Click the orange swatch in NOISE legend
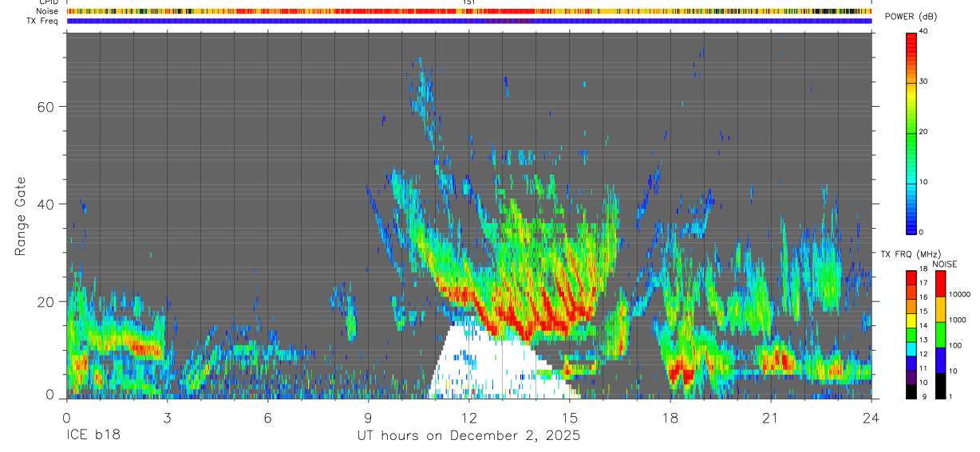Screen dimensions: 980x452 click(940, 309)
